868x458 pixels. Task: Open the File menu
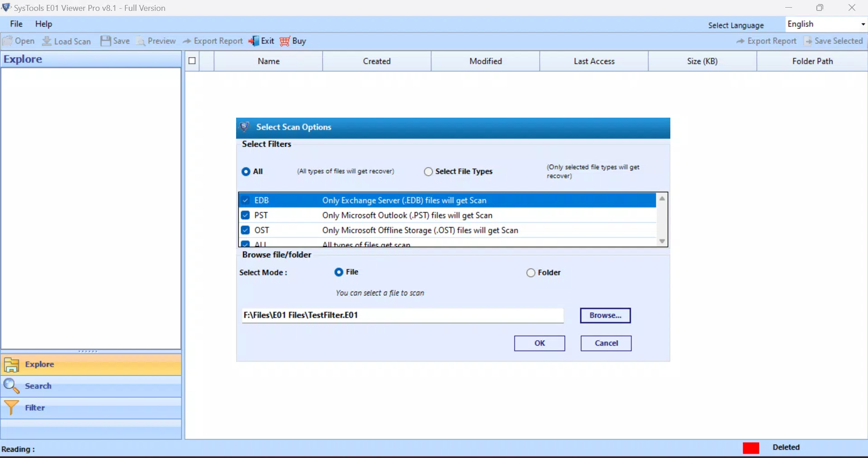click(x=16, y=24)
